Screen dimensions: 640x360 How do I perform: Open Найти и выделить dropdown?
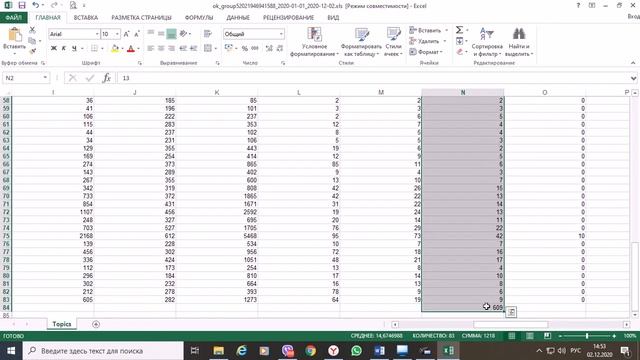tap(519, 42)
